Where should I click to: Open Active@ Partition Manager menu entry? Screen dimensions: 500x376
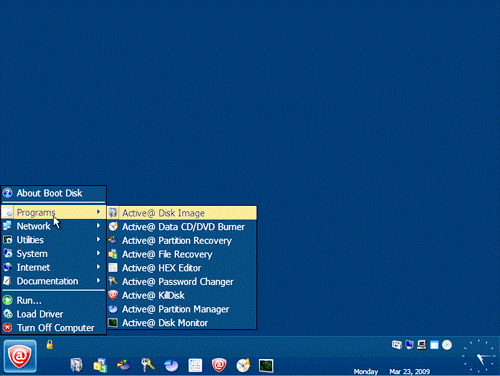click(182, 309)
